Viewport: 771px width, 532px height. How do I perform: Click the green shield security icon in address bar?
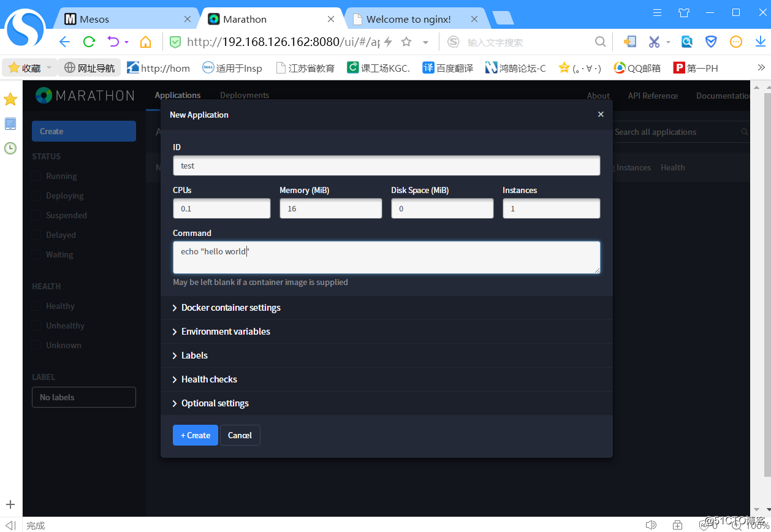(x=175, y=42)
